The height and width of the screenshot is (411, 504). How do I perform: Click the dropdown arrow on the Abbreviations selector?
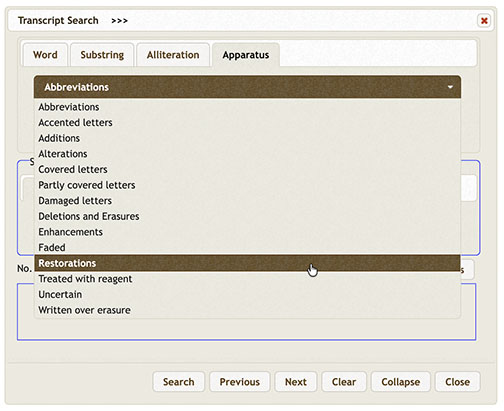(x=450, y=87)
